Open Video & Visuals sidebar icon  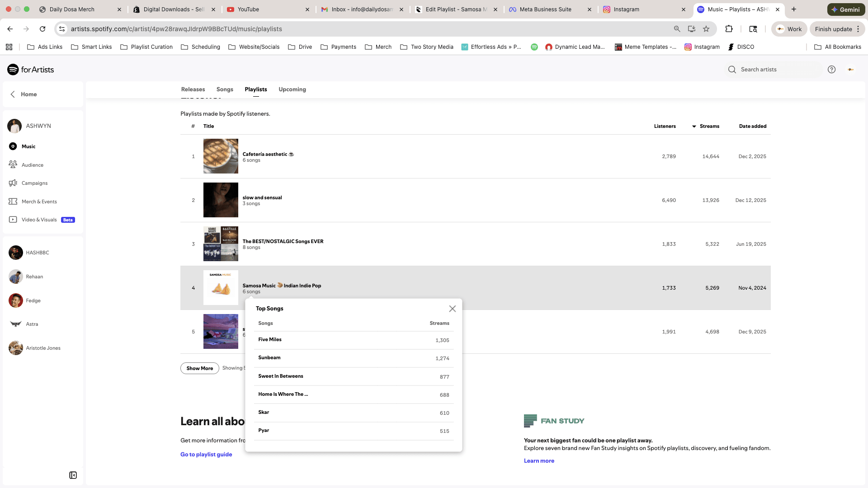[13, 220]
